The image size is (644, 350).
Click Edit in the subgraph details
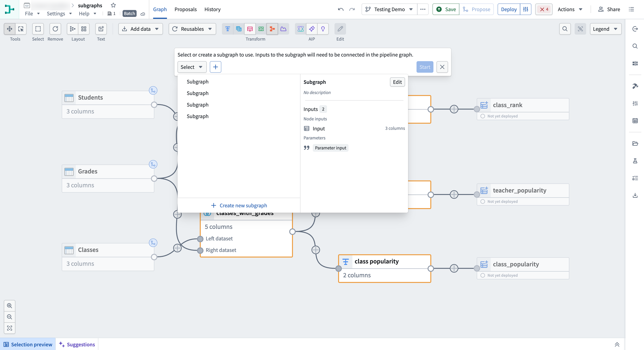click(397, 82)
